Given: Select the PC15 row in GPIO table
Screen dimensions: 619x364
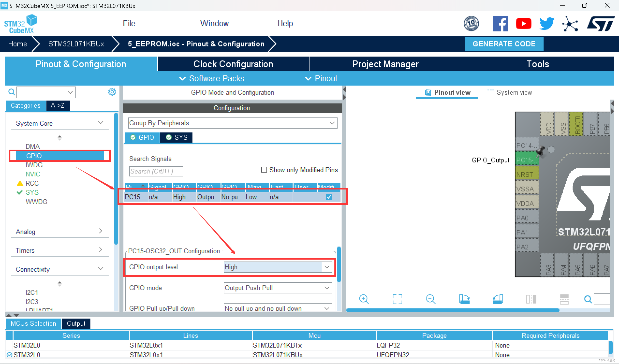Looking at the screenshot, I should point(232,197).
